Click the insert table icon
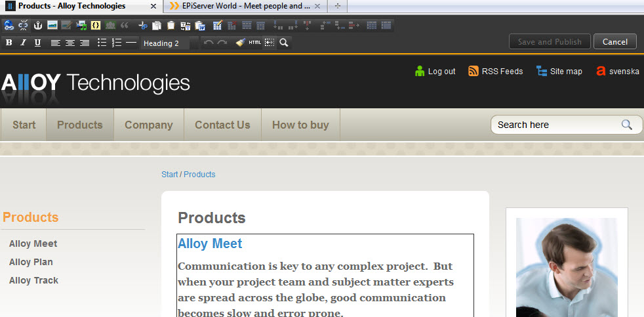Viewport: 644px width, 317px height. click(x=217, y=26)
